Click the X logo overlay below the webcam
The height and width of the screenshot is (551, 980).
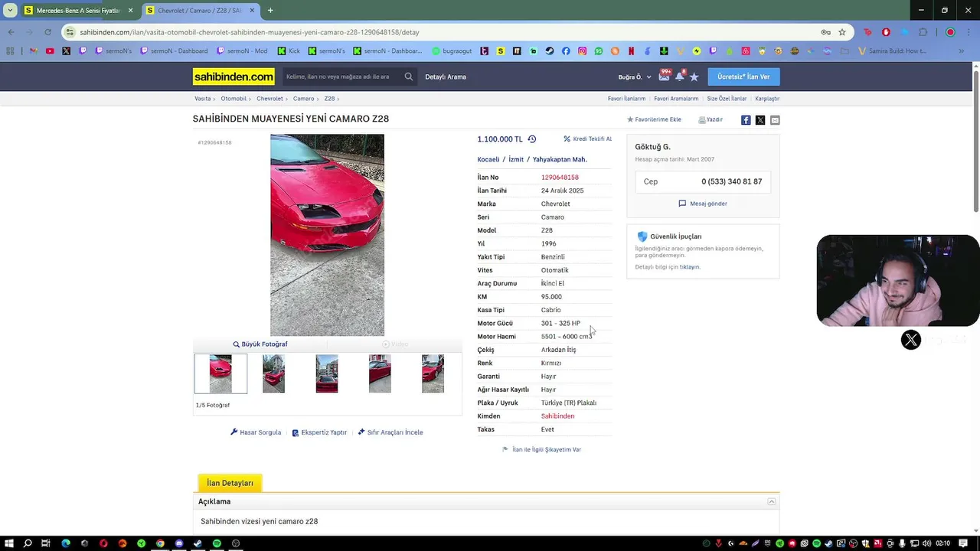click(911, 340)
